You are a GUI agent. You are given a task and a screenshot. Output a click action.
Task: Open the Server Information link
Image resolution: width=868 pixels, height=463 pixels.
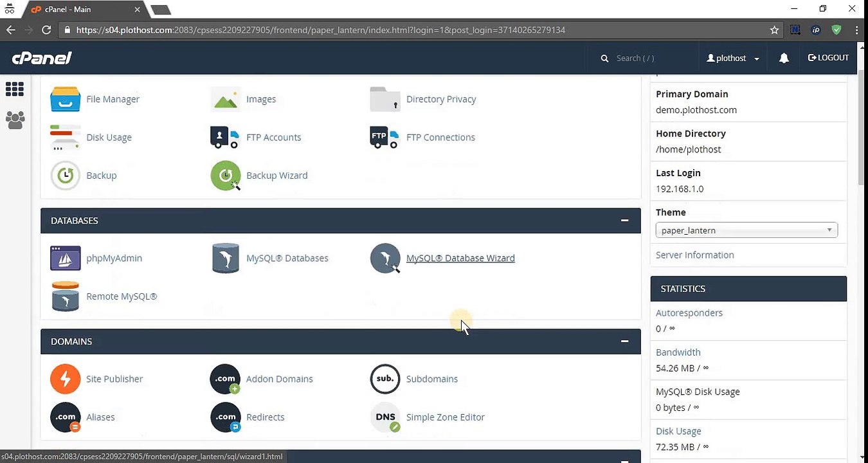tap(694, 255)
